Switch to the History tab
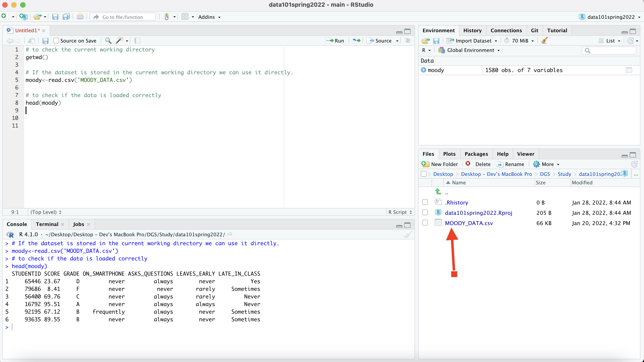The image size is (644, 362). pos(472,30)
